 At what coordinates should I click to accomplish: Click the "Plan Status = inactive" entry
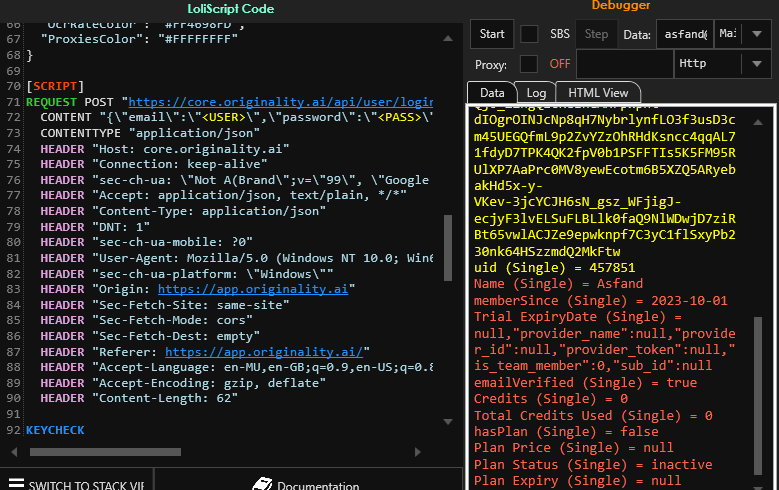pos(593,465)
